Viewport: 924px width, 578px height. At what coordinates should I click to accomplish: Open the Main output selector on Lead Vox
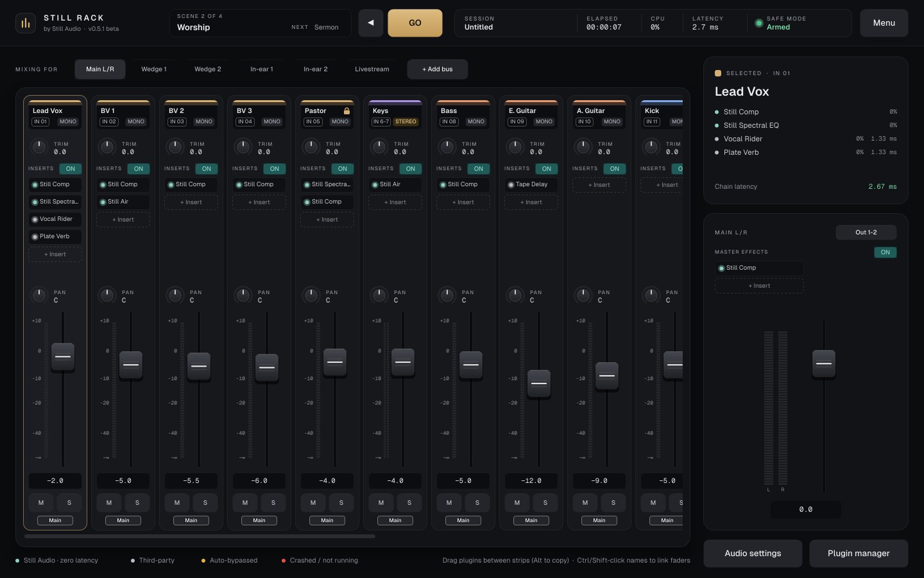coord(55,521)
